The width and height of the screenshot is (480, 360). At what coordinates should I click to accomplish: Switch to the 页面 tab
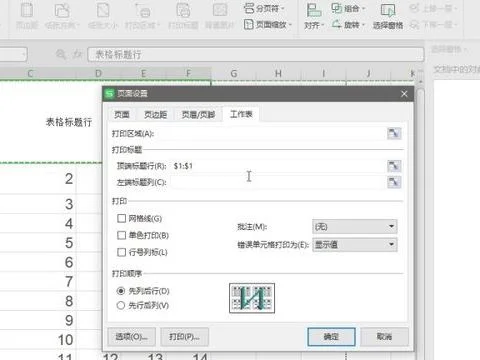tap(122, 115)
